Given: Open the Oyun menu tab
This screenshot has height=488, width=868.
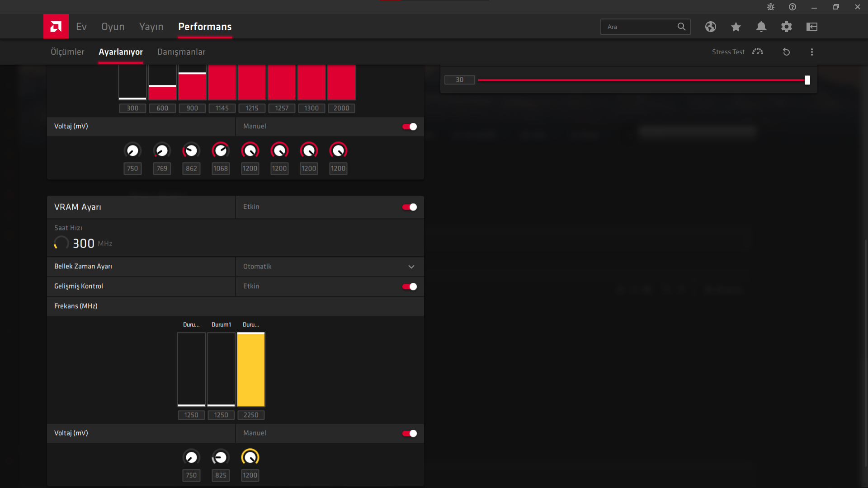Looking at the screenshot, I should pos(113,27).
